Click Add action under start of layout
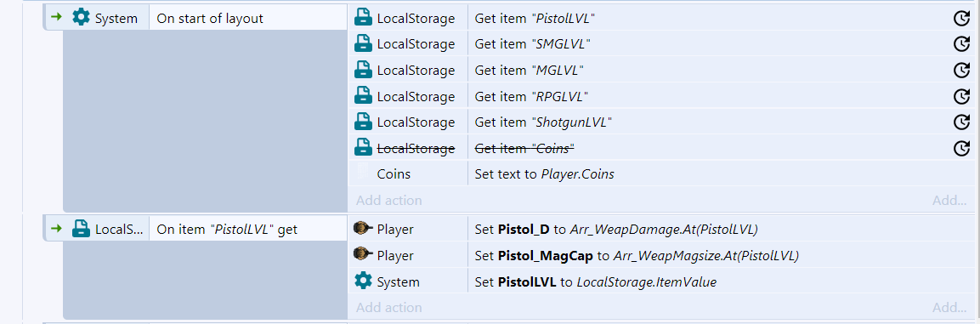This screenshot has height=324, width=980. 388,200
